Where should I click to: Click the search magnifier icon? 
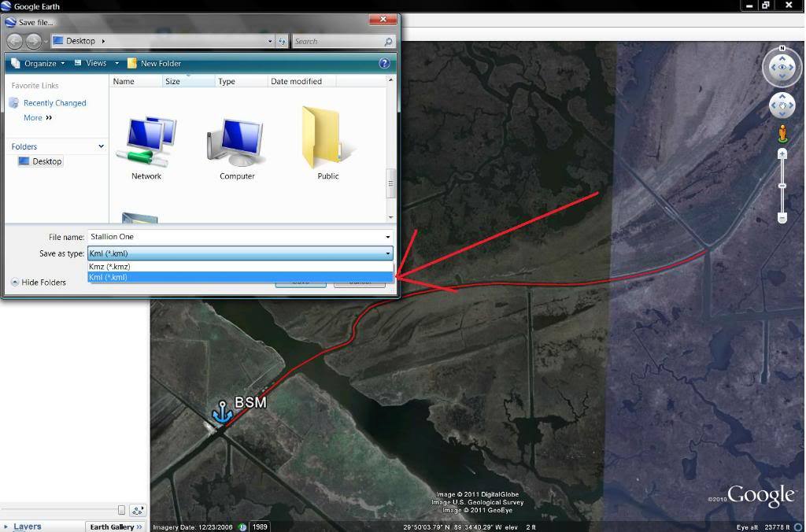pos(389,41)
